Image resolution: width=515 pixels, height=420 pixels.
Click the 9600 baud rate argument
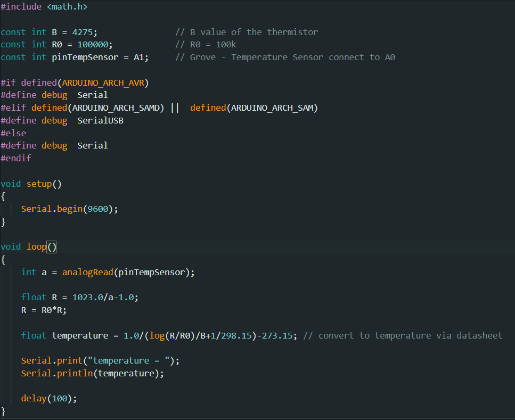[x=100, y=209]
